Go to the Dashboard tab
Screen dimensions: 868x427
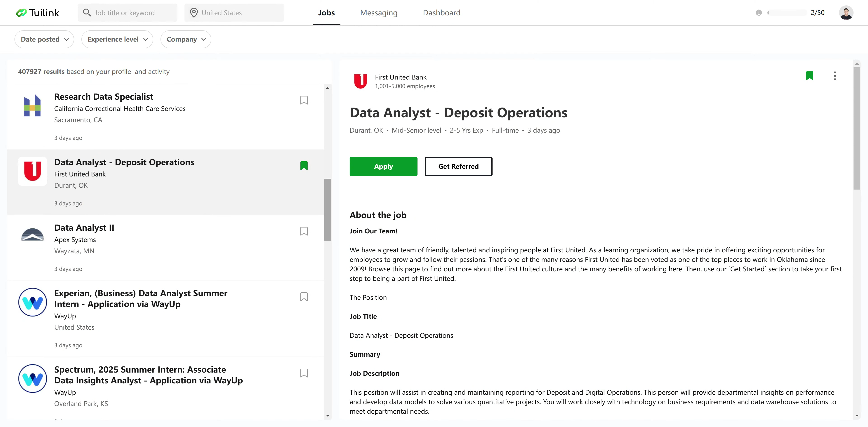tap(441, 13)
